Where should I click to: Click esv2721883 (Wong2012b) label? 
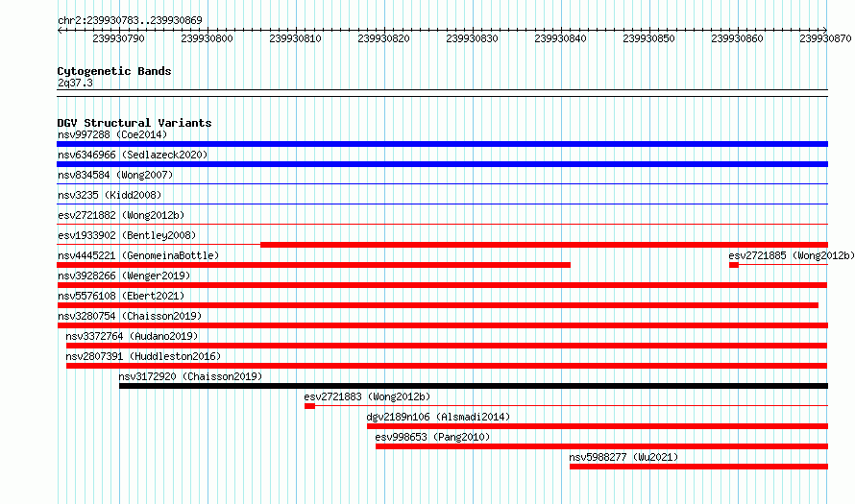367,396
